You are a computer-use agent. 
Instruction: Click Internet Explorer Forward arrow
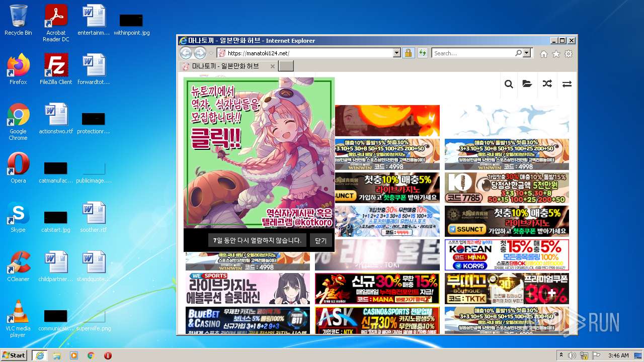tap(200, 53)
